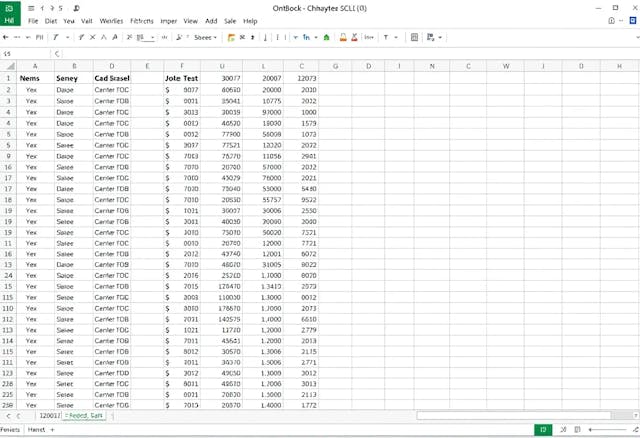Click the crossed arrows icon in status bar

pyautogui.click(x=563, y=429)
